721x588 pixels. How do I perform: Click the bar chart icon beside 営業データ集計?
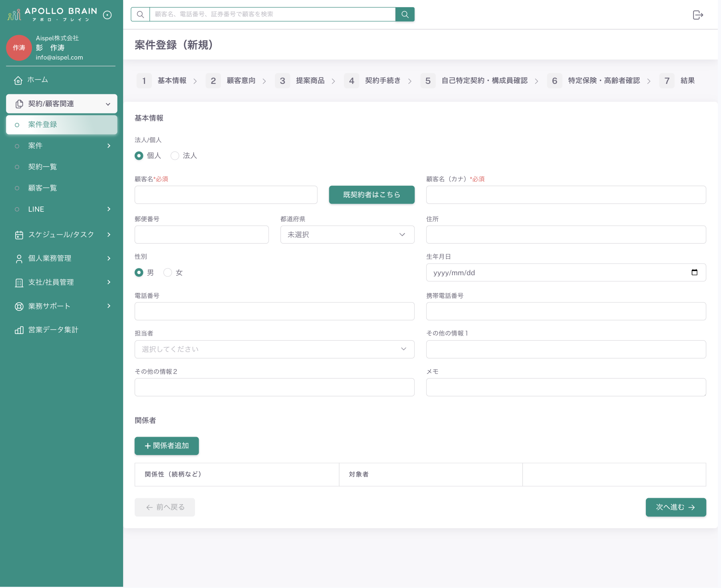point(19,330)
